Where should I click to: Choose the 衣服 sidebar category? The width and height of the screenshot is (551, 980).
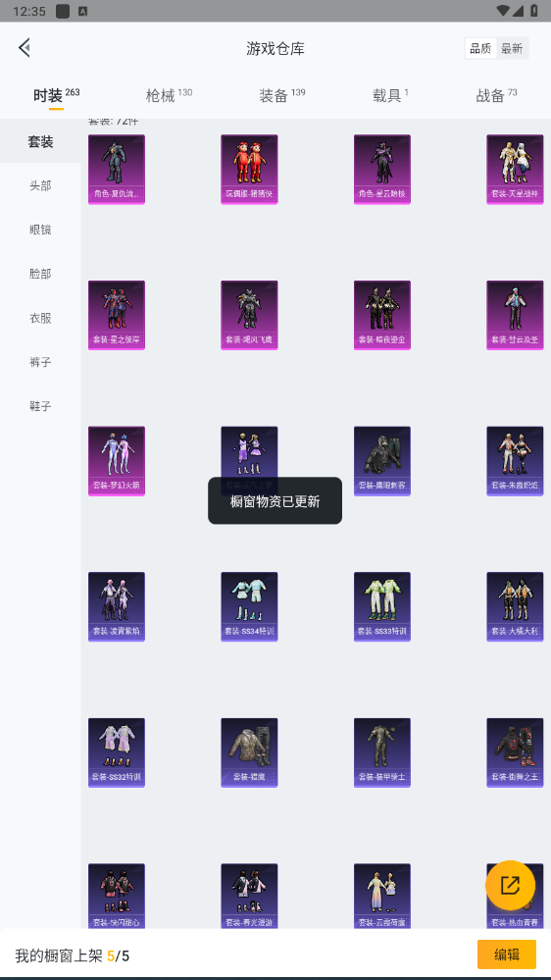coord(40,318)
